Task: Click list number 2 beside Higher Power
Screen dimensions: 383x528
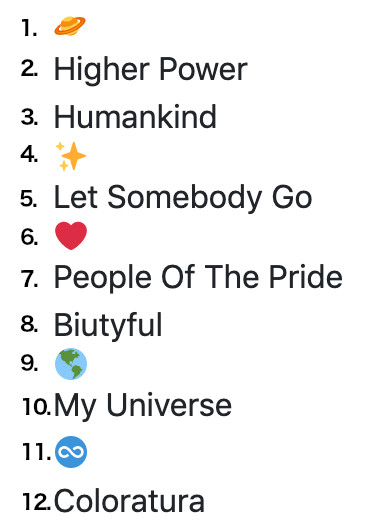Action: (29, 69)
